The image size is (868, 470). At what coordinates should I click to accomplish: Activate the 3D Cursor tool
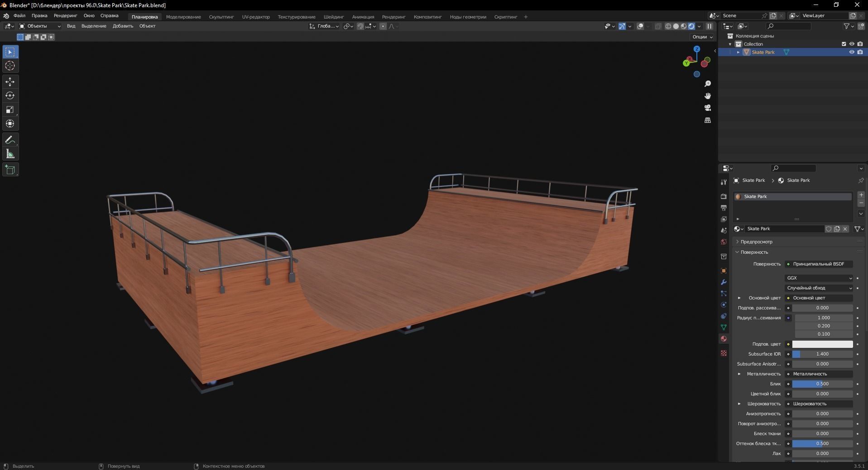click(x=10, y=66)
